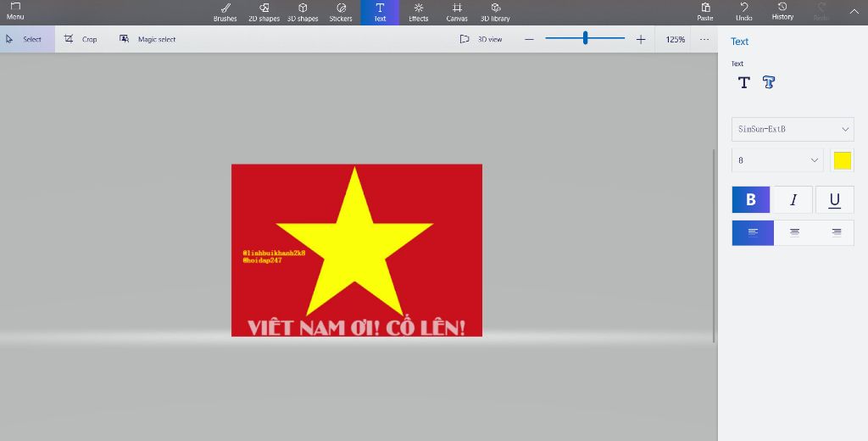The width and height of the screenshot is (868, 441).
Task: Open the yellow text color swatch
Action: point(842,160)
